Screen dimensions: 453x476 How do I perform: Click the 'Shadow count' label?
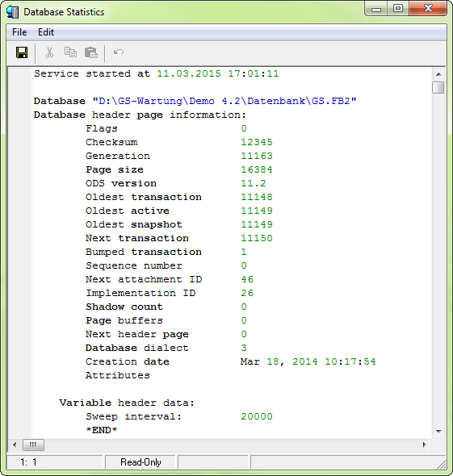(x=124, y=307)
